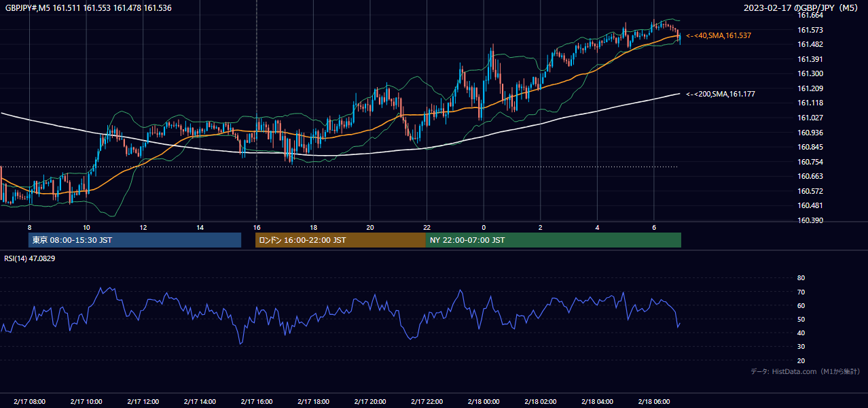
Task: Select the white 200 SMA label 161.177
Action: [721, 94]
